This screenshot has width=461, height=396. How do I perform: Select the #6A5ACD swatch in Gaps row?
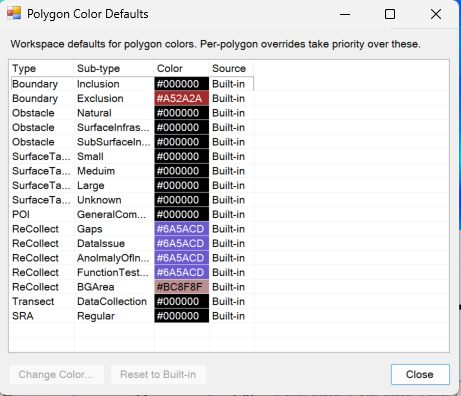pos(182,229)
